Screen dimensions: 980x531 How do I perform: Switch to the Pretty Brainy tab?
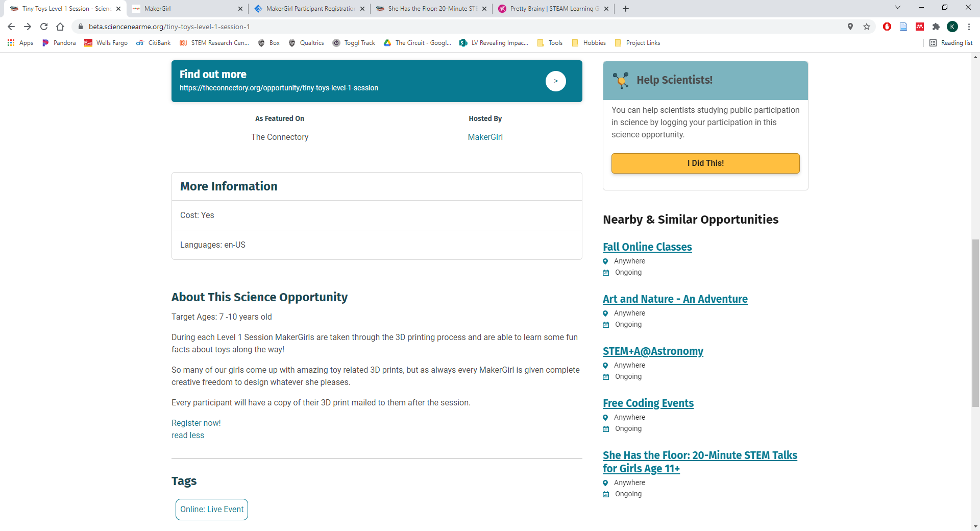click(549, 9)
